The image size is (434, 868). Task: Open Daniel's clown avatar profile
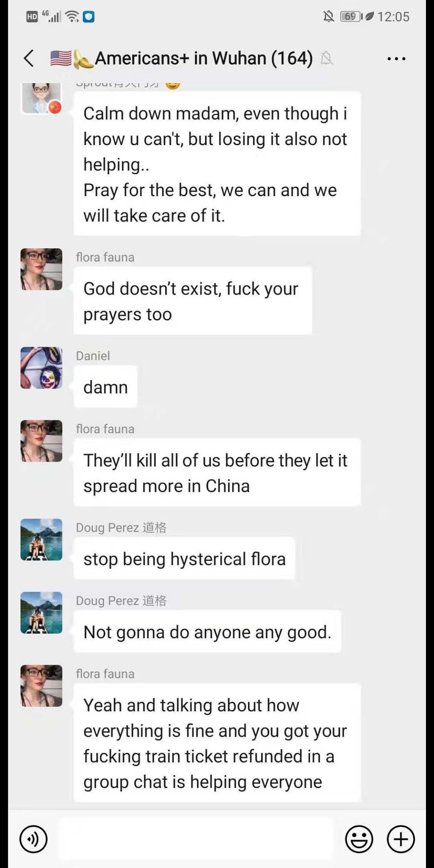click(41, 368)
